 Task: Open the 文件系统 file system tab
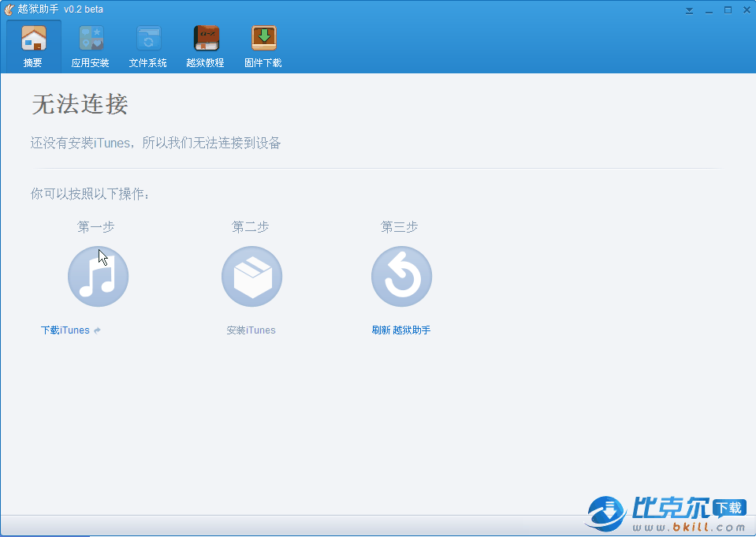(x=148, y=47)
